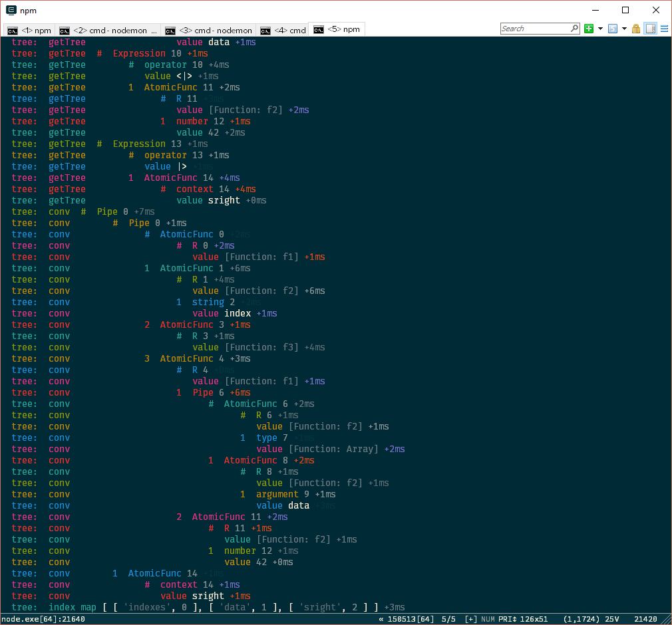Open the <4> cmd console tab
This screenshot has width=672, height=625.
[283, 30]
